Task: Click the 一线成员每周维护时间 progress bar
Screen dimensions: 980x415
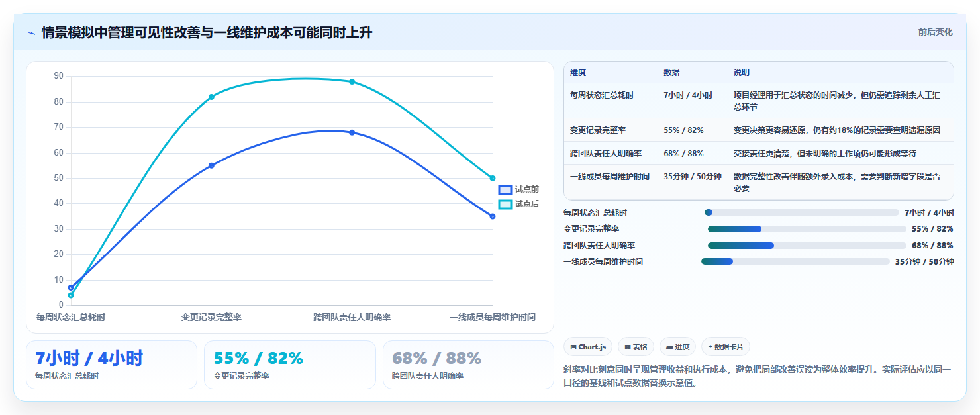Action: (795, 261)
